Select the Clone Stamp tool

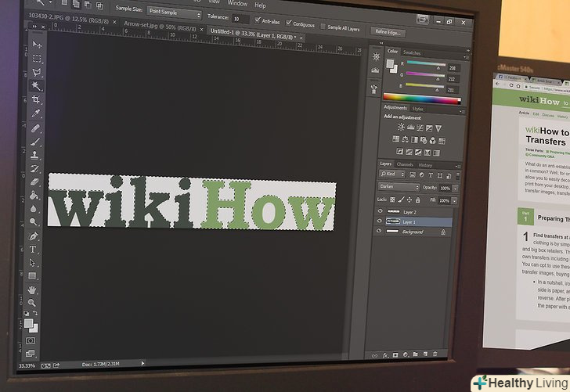35,155
